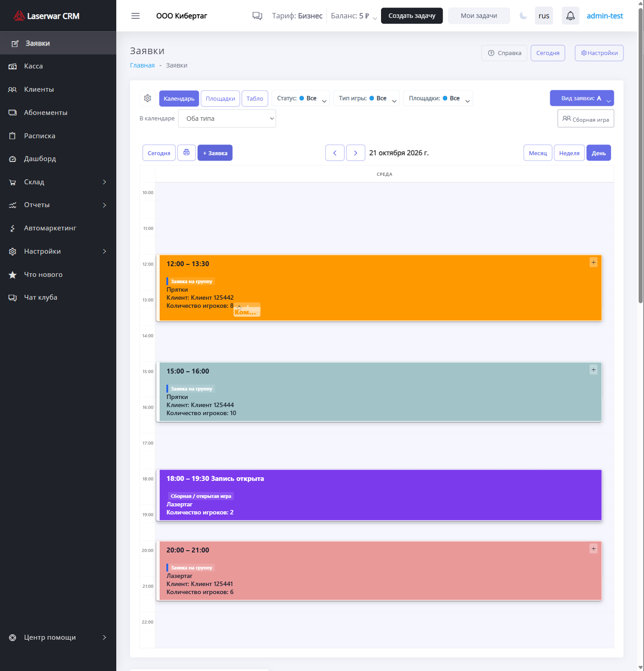Click the + Заявка button
The height and width of the screenshot is (671, 644).
[215, 153]
